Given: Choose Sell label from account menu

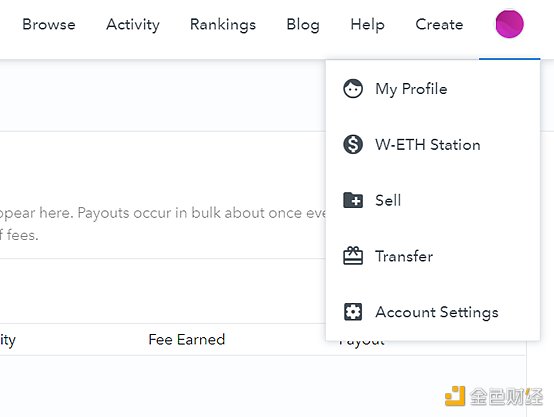Looking at the screenshot, I should (388, 200).
